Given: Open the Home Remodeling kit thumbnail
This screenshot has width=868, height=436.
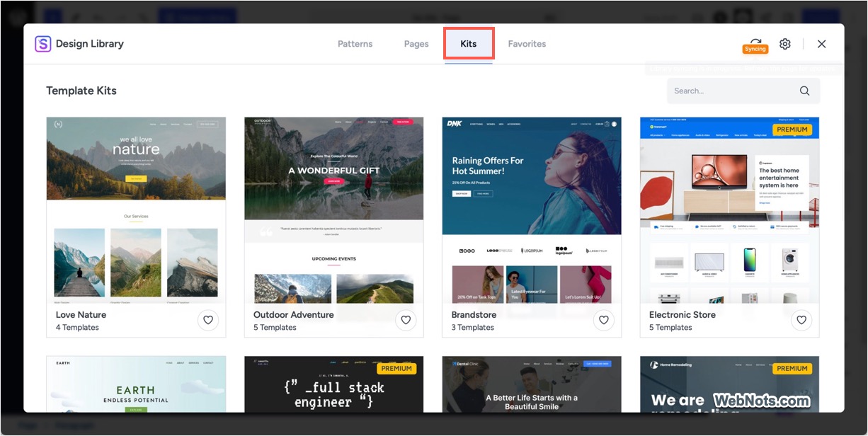Looking at the screenshot, I should pos(729,384).
